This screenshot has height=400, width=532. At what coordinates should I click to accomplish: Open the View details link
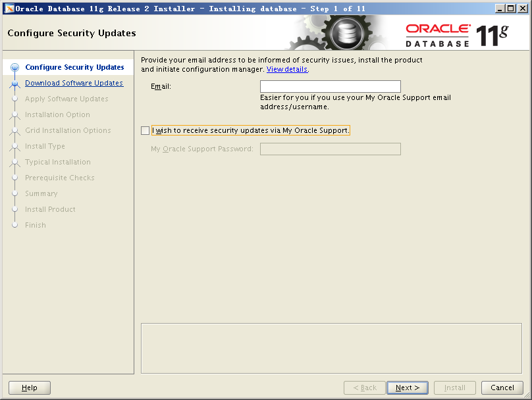[287, 69]
